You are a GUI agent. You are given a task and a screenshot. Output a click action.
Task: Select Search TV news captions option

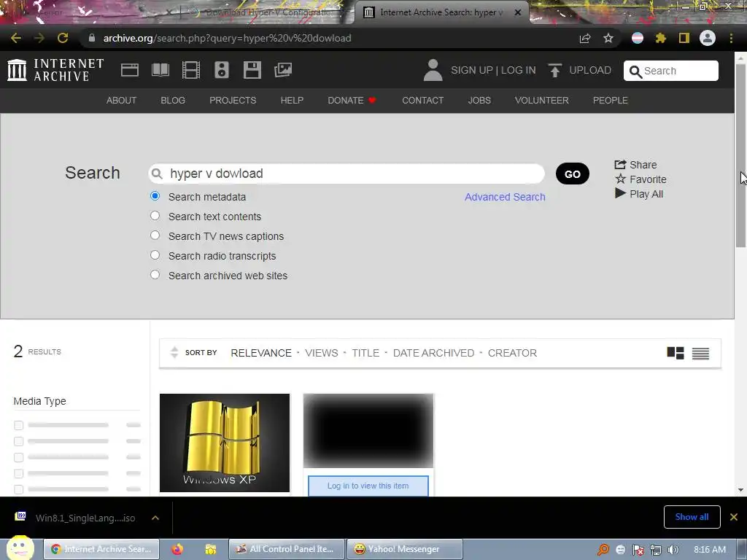tap(155, 236)
